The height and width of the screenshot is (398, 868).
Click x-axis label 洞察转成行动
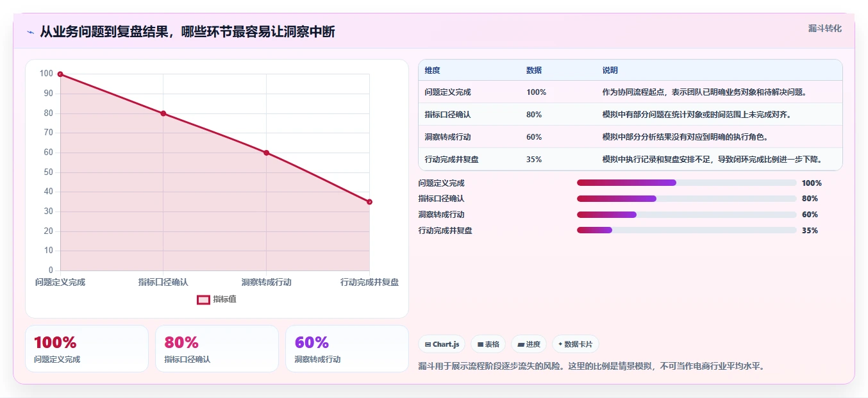pyautogui.click(x=266, y=282)
